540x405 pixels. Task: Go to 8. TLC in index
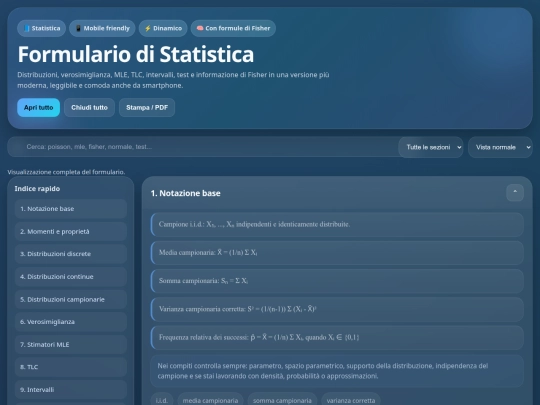coord(71,367)
